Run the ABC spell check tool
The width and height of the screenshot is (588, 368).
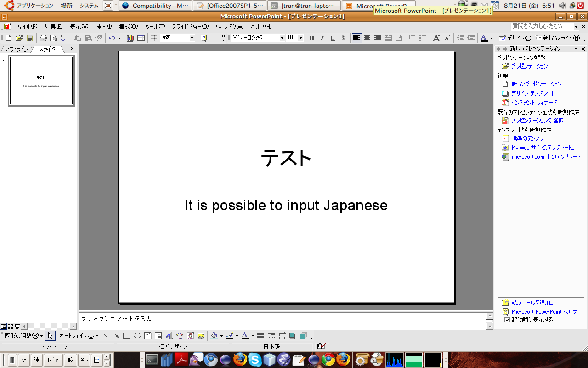64,38
